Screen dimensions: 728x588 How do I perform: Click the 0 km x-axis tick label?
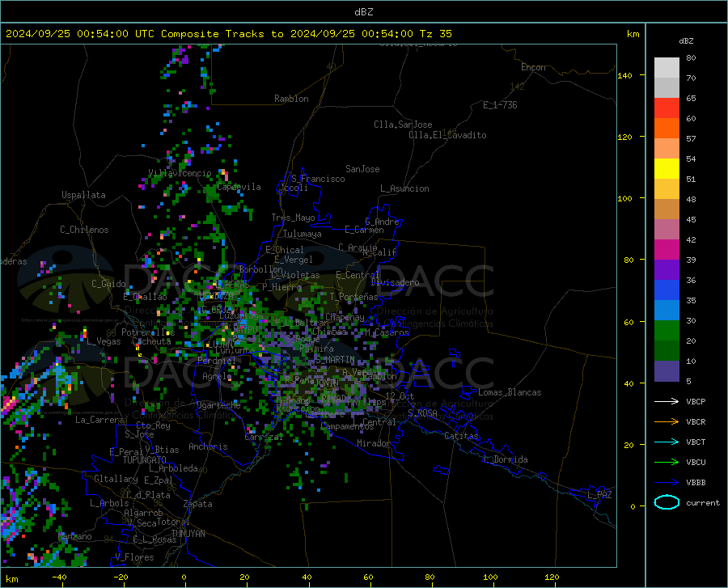click(x=184, y=577)
